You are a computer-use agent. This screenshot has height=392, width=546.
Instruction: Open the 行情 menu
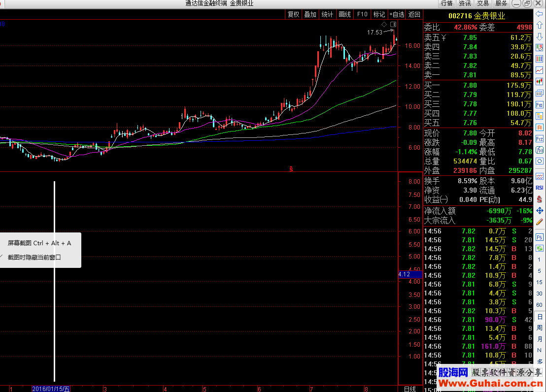coord(447,3)
